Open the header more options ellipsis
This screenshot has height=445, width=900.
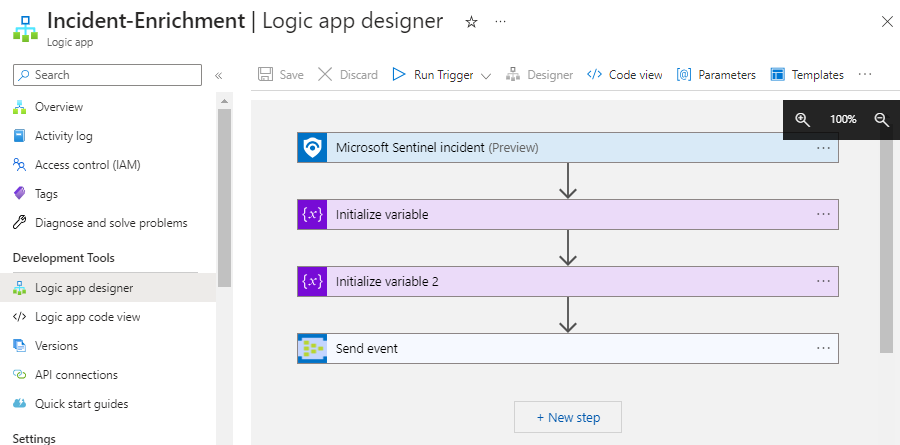(x=501, y=22)
